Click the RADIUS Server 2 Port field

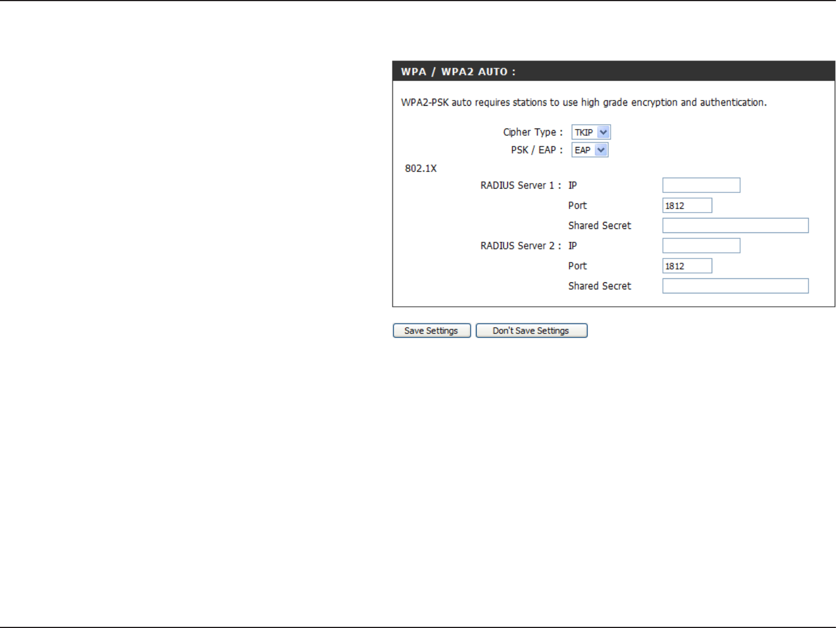tap(687, 266)
